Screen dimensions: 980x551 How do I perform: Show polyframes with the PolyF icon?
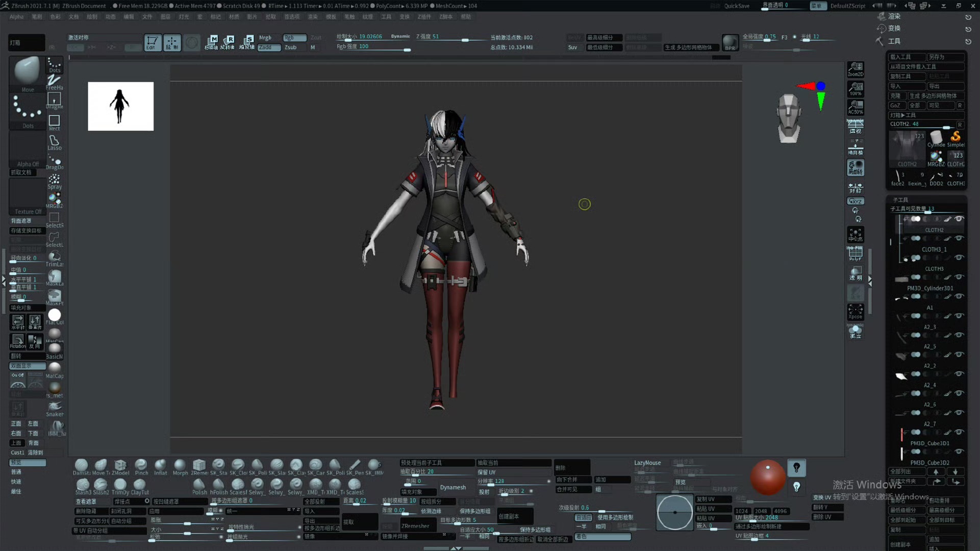coord(856,254)
